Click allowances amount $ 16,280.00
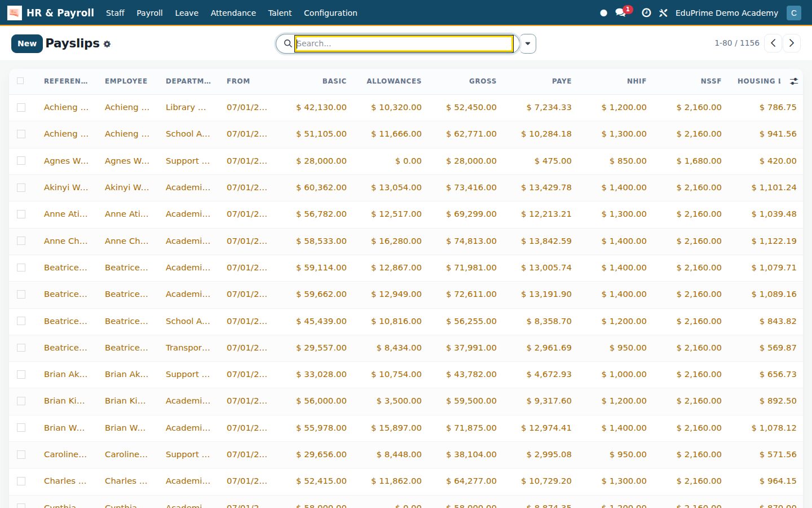Image resolution: width=812 pixels, height=508 pixels. click(396, 241)
